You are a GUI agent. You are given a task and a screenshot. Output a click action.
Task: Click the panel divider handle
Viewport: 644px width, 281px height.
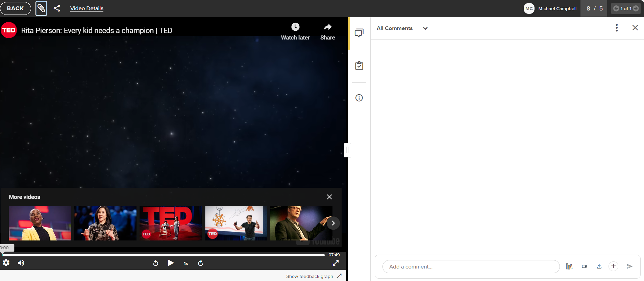tap(347, 150)
